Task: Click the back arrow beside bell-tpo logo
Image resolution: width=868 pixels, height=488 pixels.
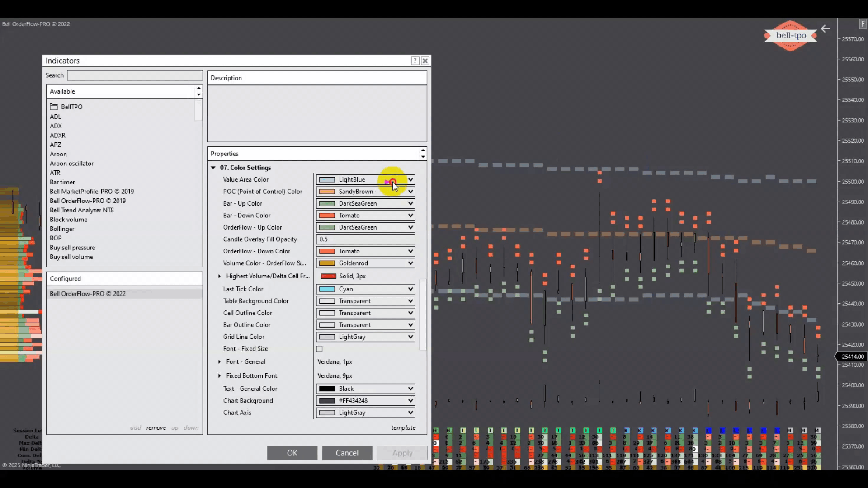Action: (x=826, y=29)
